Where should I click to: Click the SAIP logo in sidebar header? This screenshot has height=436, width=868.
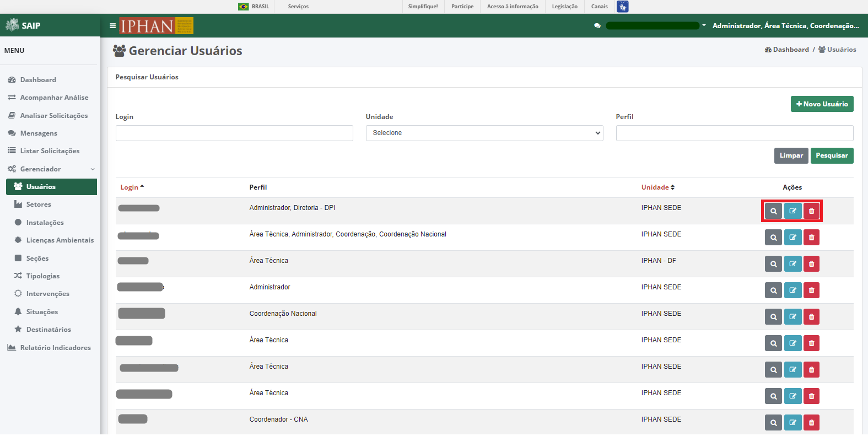[x=23, y=25]
